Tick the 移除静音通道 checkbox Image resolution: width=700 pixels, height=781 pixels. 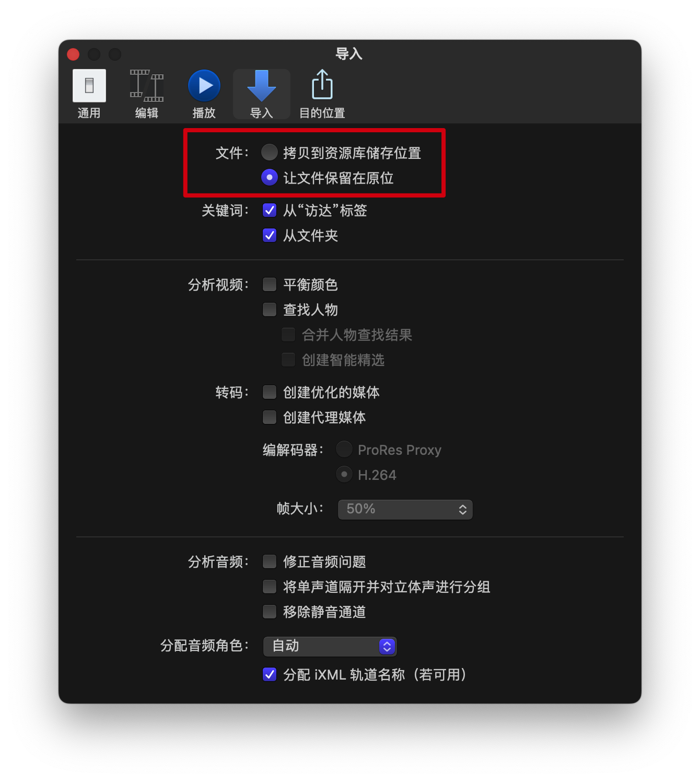(270, 612)
